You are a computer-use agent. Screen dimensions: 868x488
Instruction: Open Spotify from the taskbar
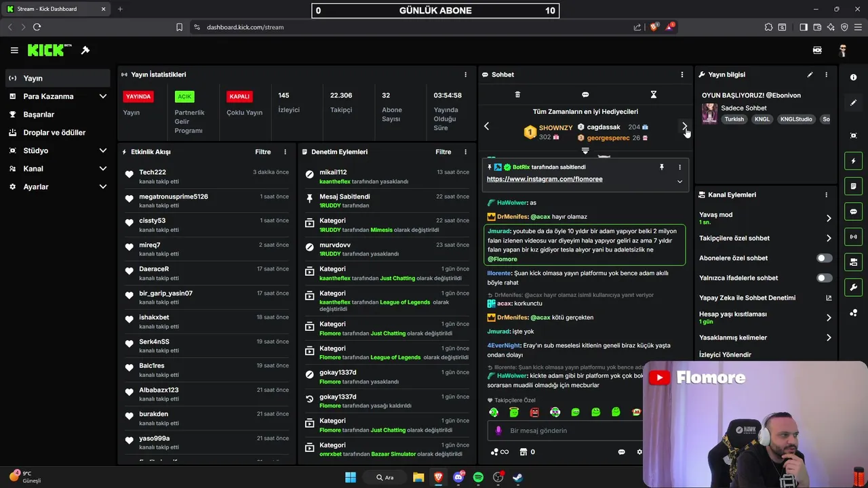point(478,477)
